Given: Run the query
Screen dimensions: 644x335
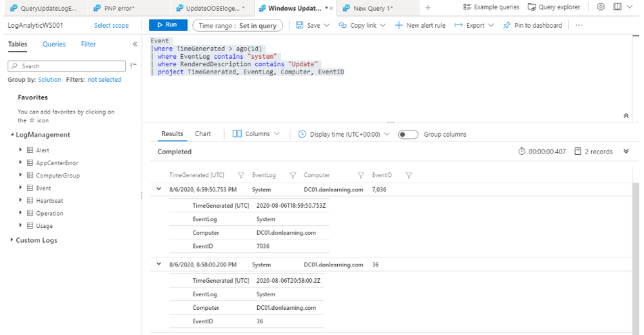Looking at the screenshot, I should (x=168, y=25).
